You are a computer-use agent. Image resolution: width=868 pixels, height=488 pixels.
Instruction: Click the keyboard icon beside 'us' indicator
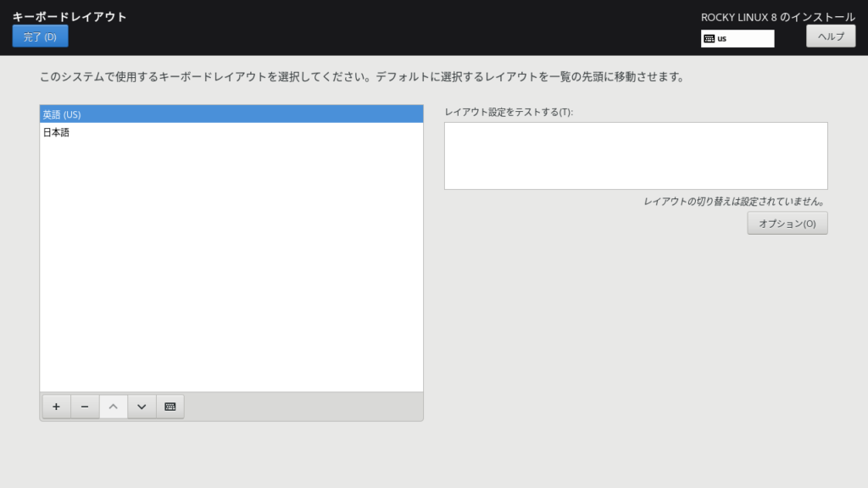[x=709, y=39]
